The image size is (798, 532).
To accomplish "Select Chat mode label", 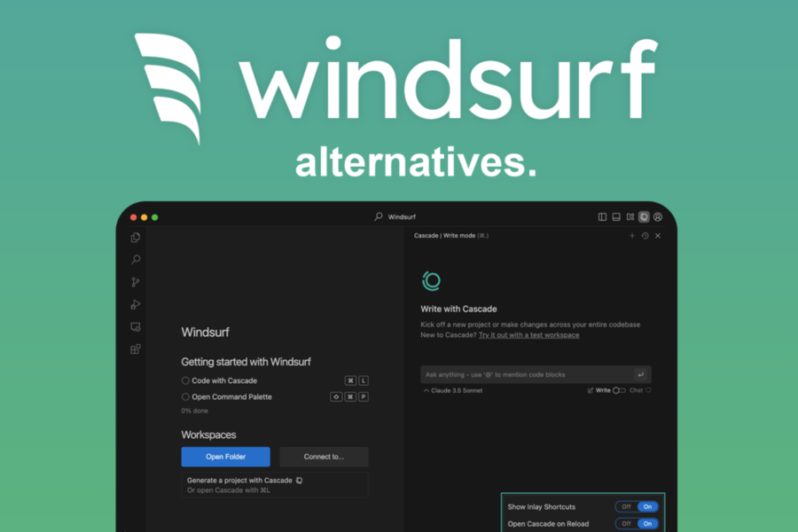I will pyautogui.click(x=636, y=390).
